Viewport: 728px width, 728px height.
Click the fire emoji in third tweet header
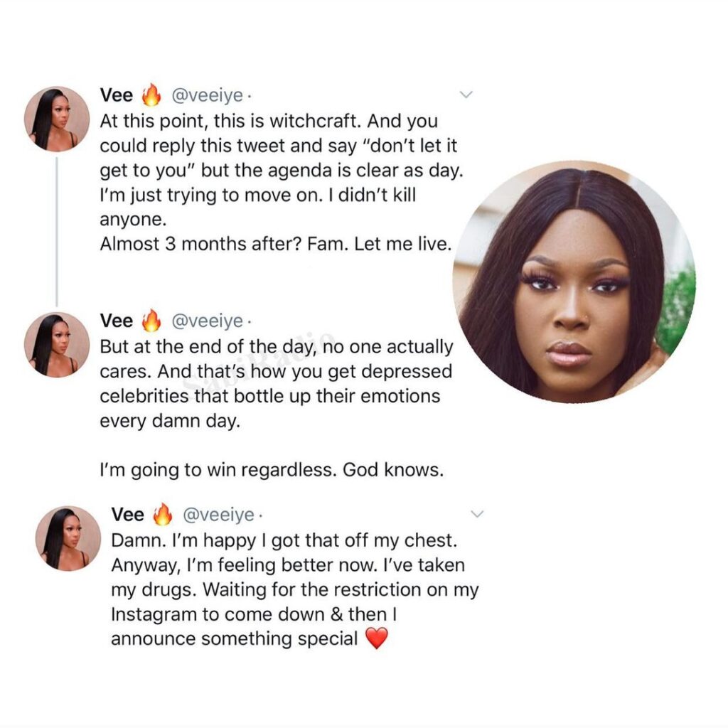tap(163, 515)
